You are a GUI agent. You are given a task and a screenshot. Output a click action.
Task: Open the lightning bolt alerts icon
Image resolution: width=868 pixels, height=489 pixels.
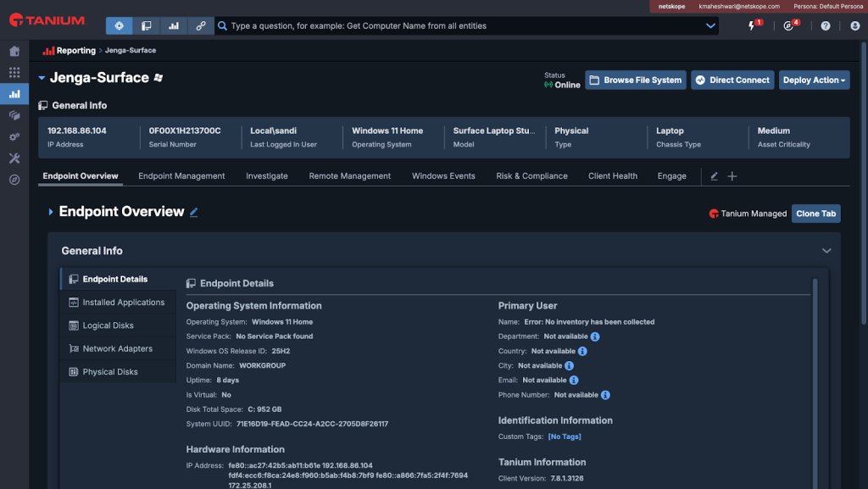click(752, 25)
